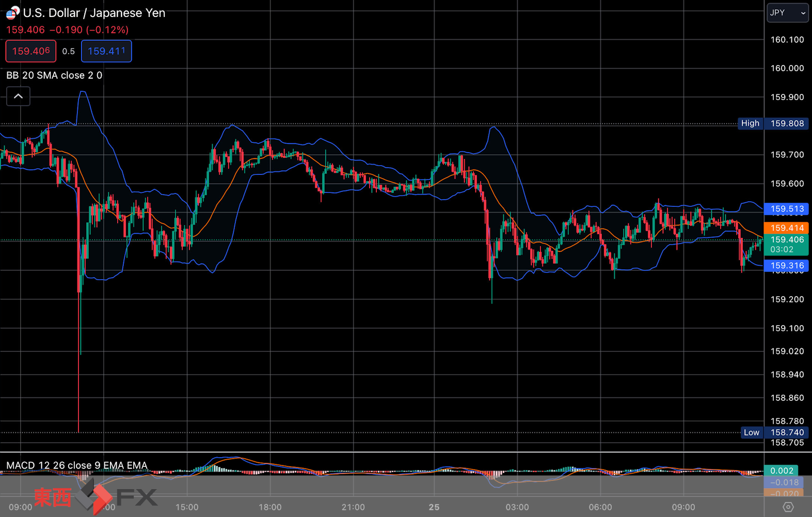Open the JPY currency dropdown
The height and width of the screenshot is (517, 812).
787,13
